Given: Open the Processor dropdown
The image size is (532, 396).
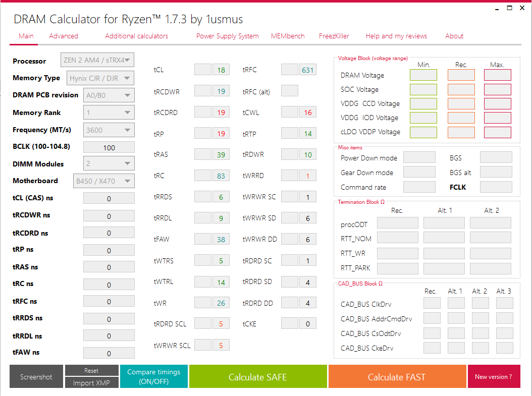Looking at the screenshot, I should pos(97,60).
